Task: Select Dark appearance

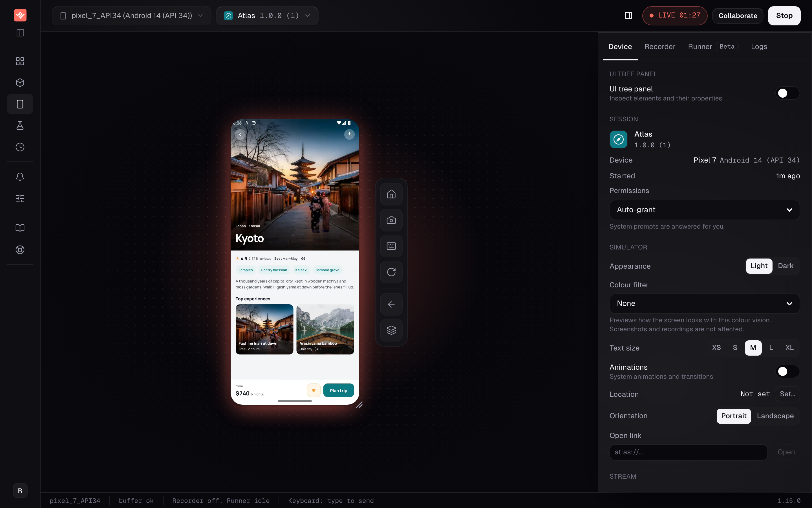Action: [785, 266]
